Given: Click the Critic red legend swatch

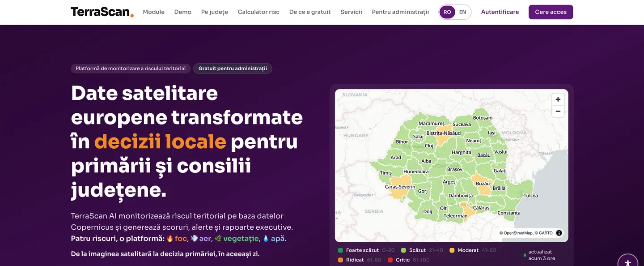Looking at the screenshot, I should (390, 260).
